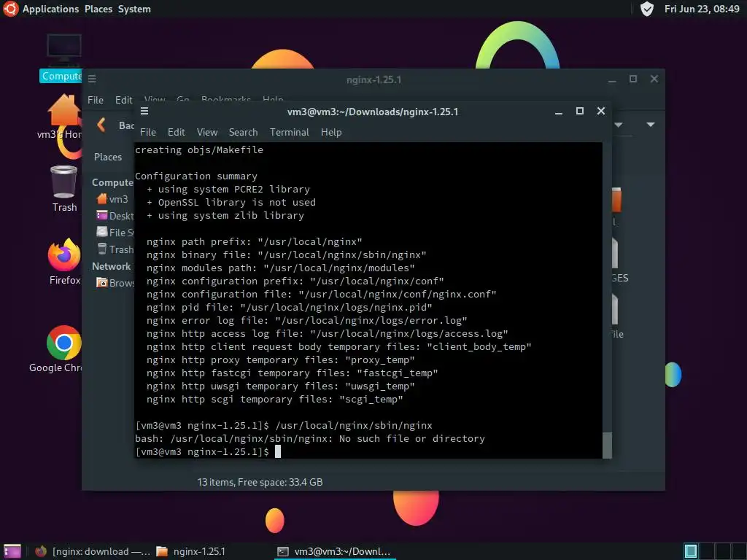Open the terminal Help menu
This screenshot has height=560, width=747.
point(331,132)
